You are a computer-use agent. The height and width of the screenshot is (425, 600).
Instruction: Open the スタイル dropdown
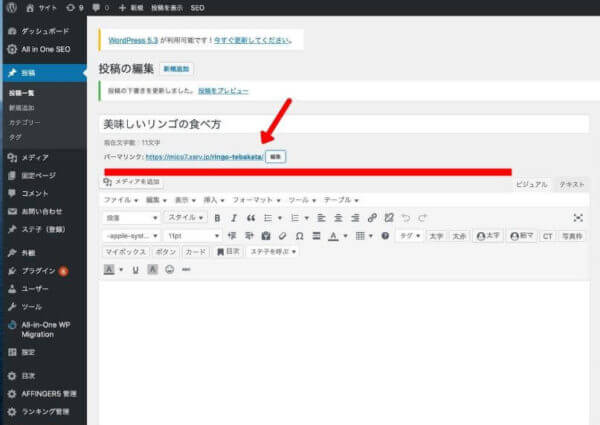click(186, 218)
